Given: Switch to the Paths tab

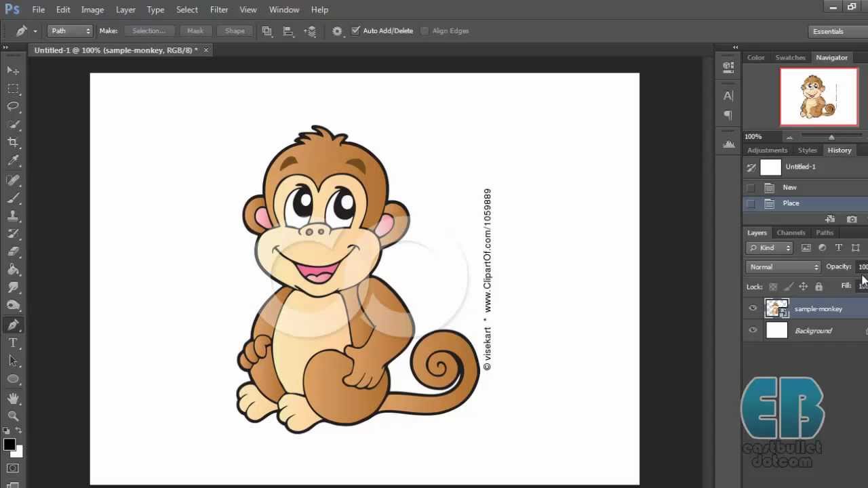Looking at the screenshot, I should tap(825, 232).
